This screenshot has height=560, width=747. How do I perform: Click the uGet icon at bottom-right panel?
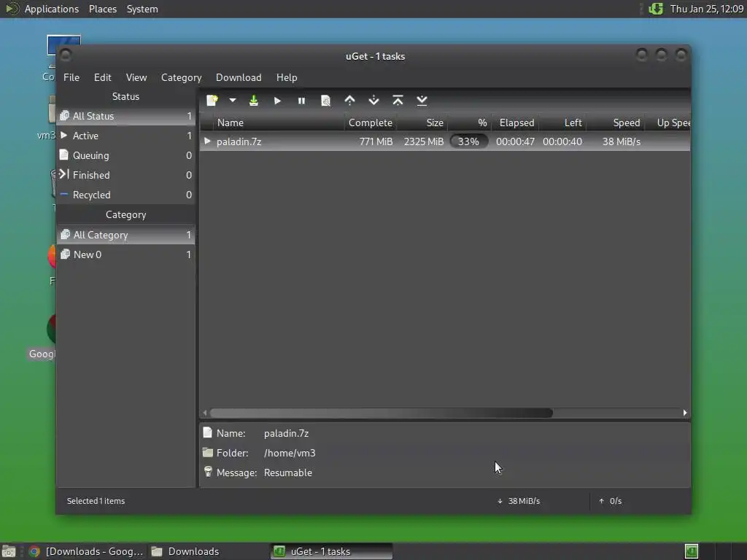tap(692, 551)
